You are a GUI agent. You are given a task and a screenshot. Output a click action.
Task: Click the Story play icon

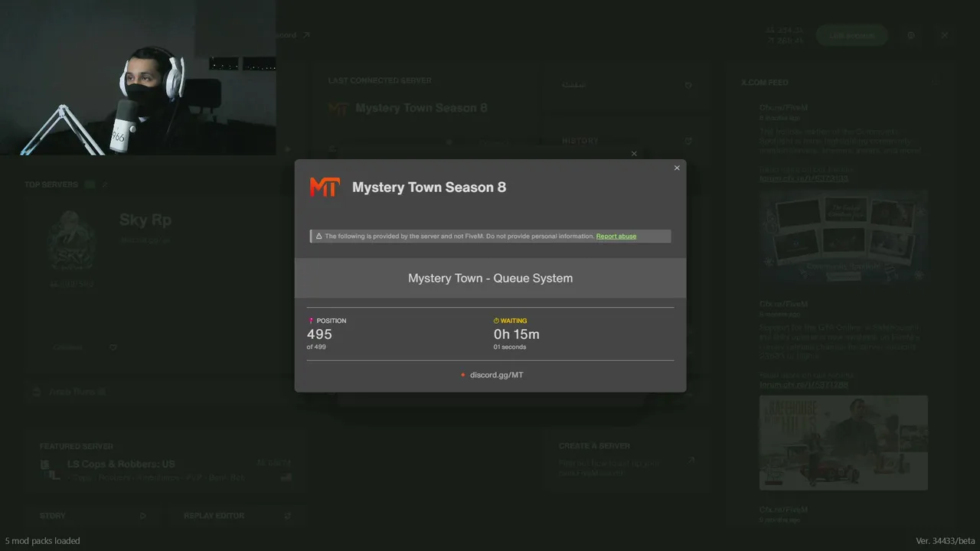142,516
